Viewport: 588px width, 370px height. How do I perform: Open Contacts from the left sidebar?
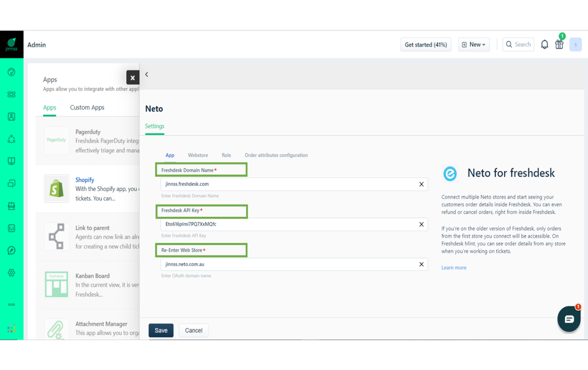coord(11,117)
